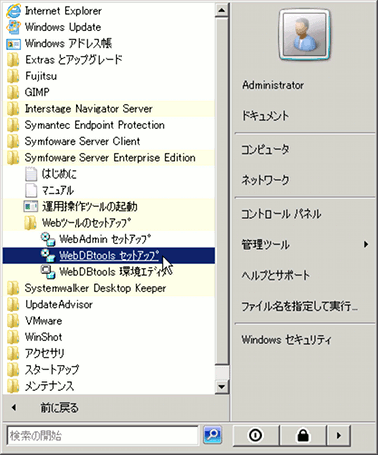The image size is (378, 455).
Task: Click the programs list scrollbar thumb
Action: [222, 190]
